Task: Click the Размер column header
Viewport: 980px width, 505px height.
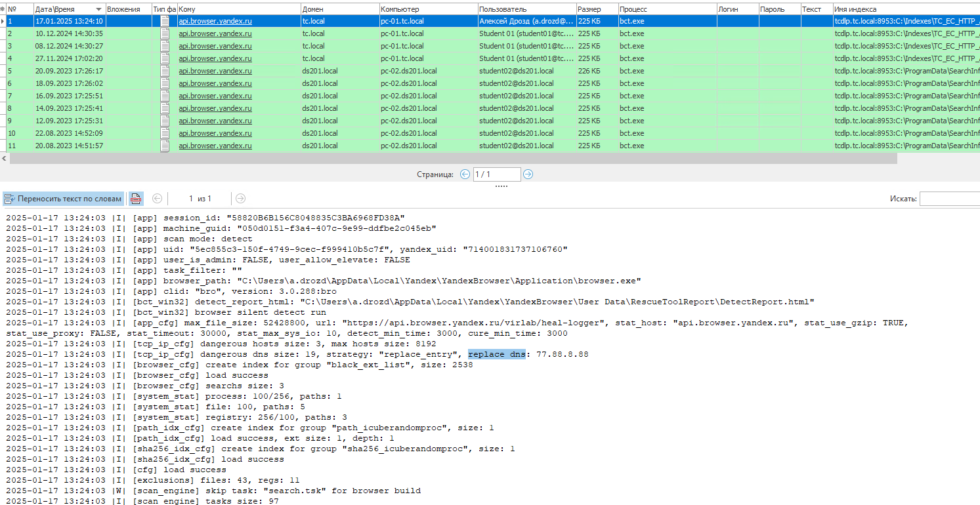Action: [597, 9]
